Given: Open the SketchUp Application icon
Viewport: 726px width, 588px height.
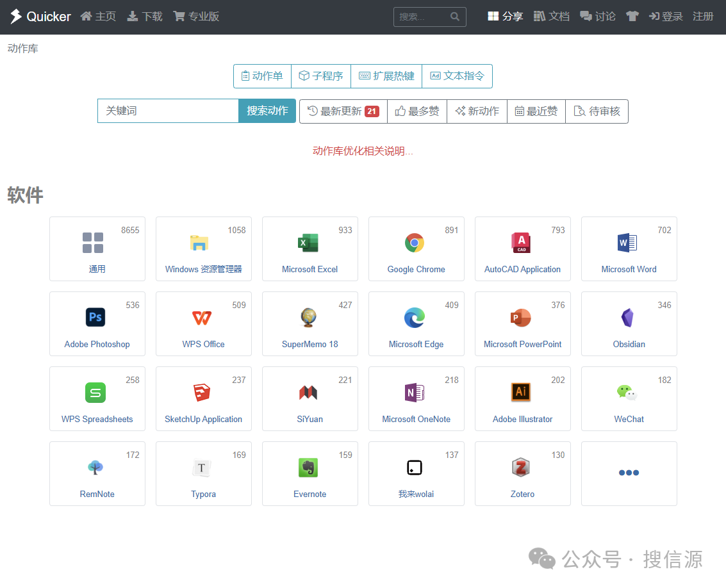Looking at the screenshot, I should tap(202, 393).
